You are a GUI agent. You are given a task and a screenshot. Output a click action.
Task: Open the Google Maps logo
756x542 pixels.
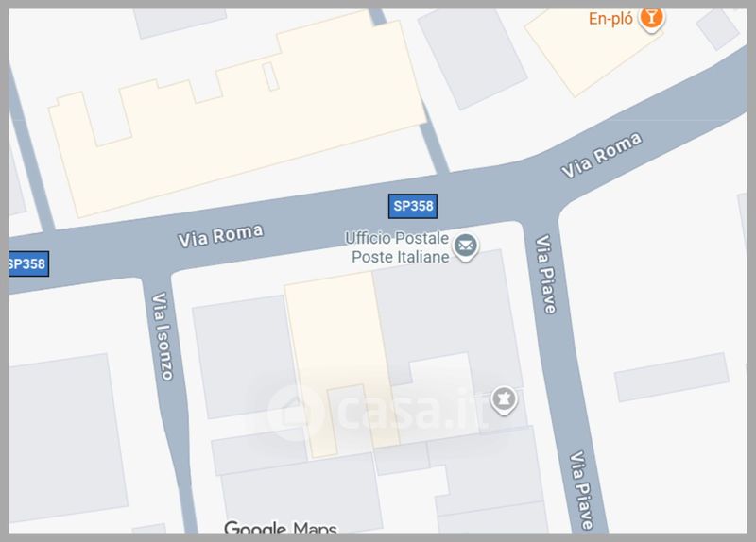[x=281, y=527]
